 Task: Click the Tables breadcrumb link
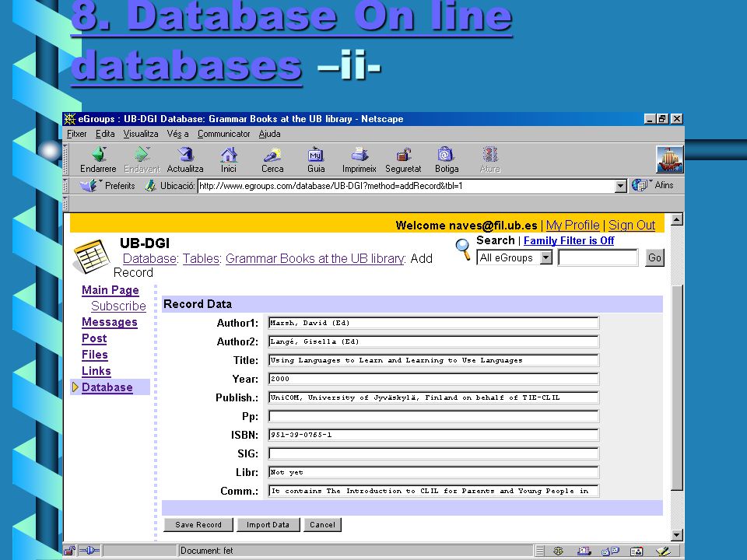click(202, 258)
